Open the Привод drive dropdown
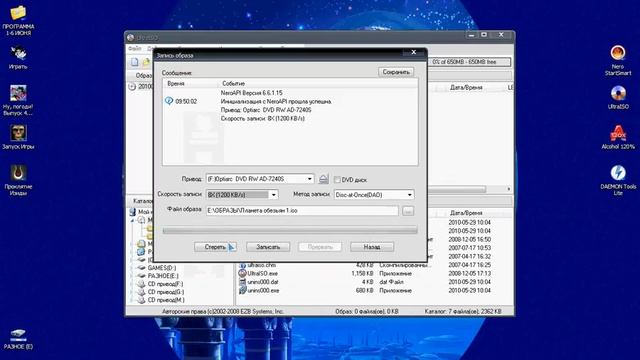640x360 pixels. 309,179
